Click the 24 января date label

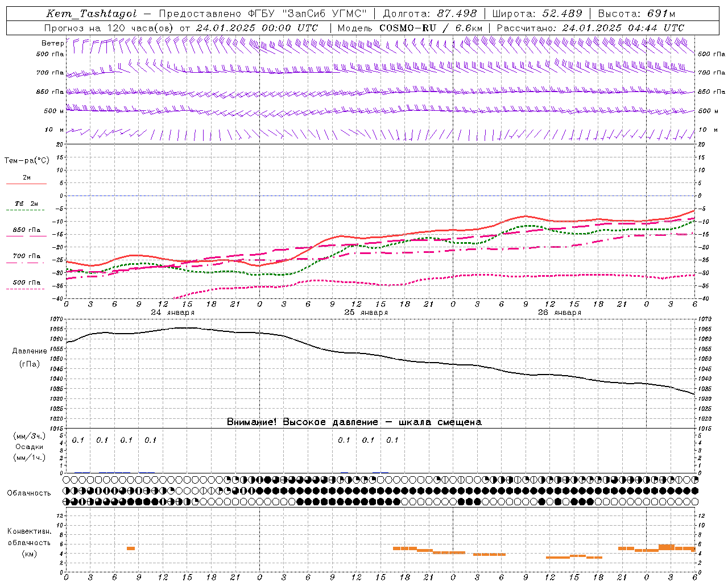pyautogui.click(x=172, y=313)
